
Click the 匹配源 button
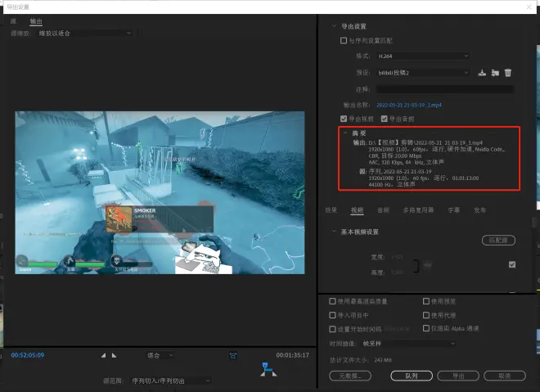pyautogui.click(x=498, y=240)
